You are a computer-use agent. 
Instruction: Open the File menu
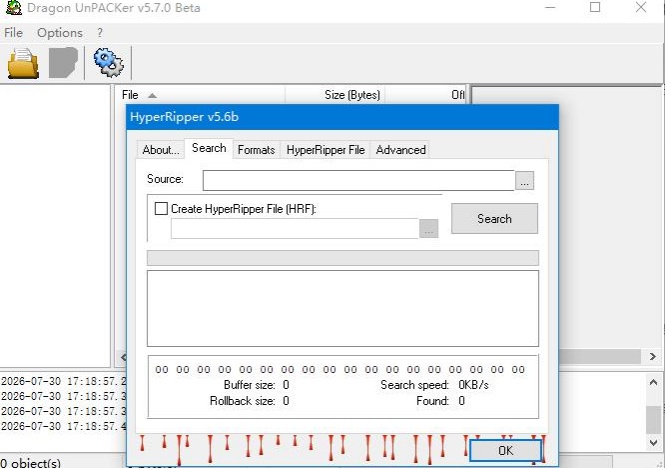[13, 33]
